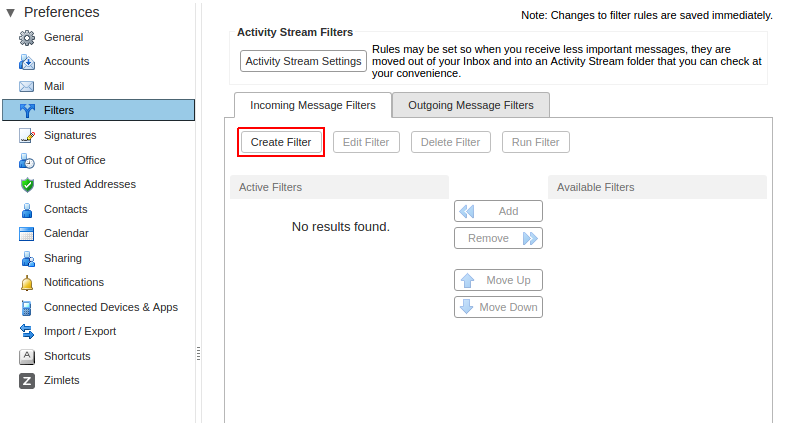The height and width of the screenshot is (423, 791).
Task: Select Incoming Message Filters tab
Action: click(313, 105)
